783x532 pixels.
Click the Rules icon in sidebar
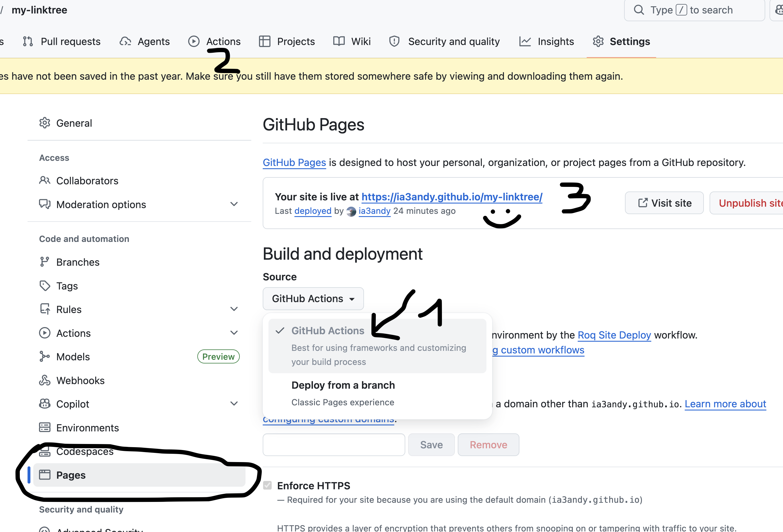pos(44,309)
